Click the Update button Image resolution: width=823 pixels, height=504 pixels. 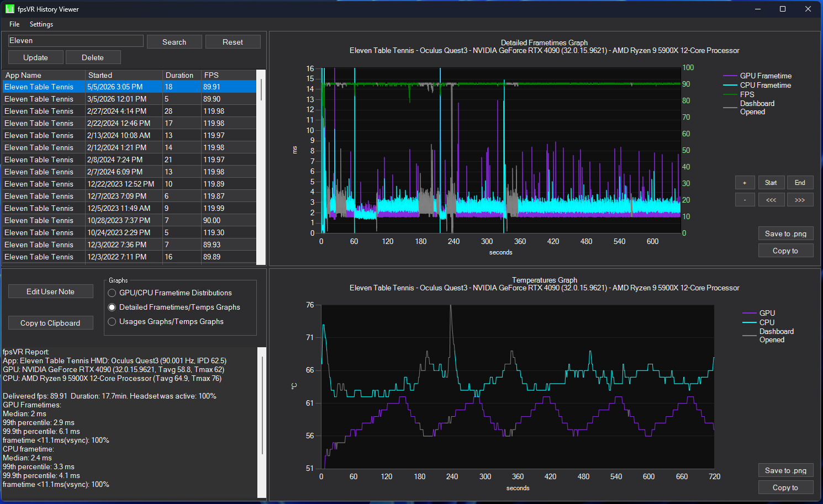coord(36,57)
